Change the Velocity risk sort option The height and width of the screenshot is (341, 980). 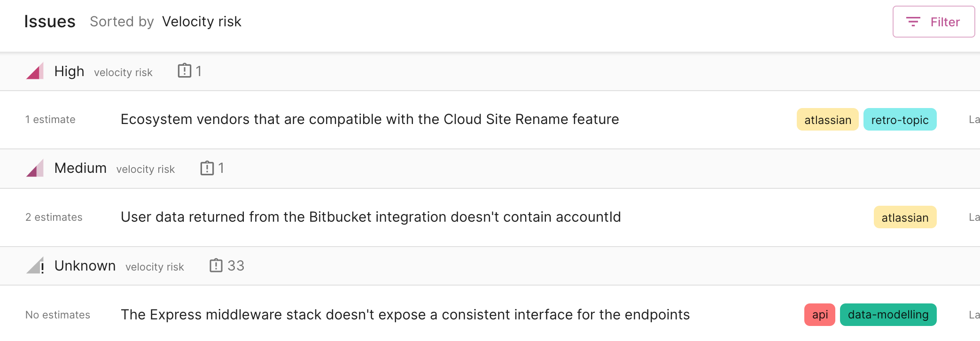click(202, 22)
